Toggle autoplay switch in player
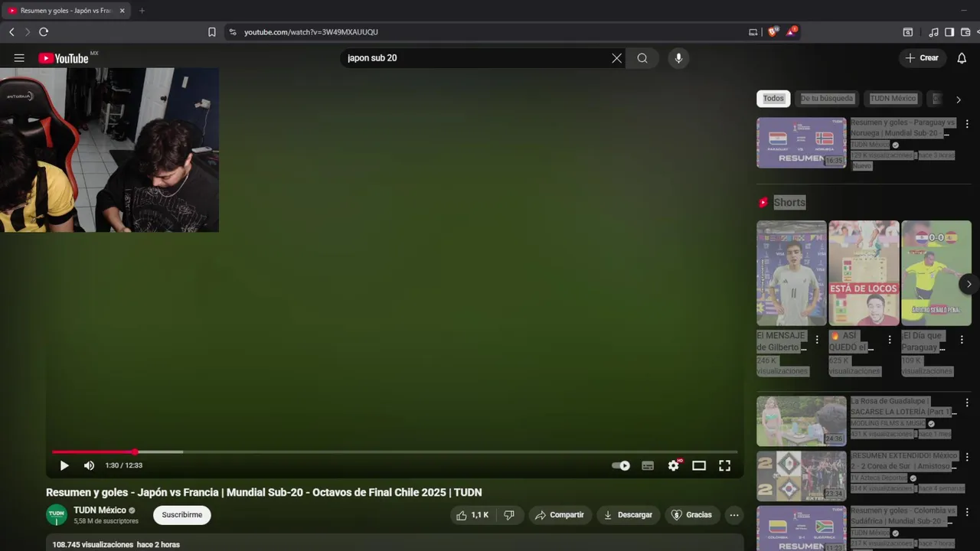980x551 pixels. pos(621,465)
